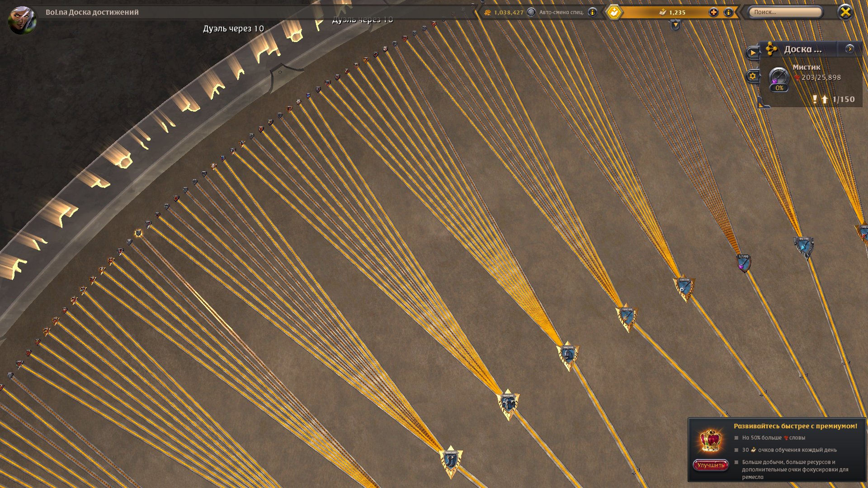Open info icon beside learning points plus
This screenshot has width=868, height=488.
click(x=728, y=12)
